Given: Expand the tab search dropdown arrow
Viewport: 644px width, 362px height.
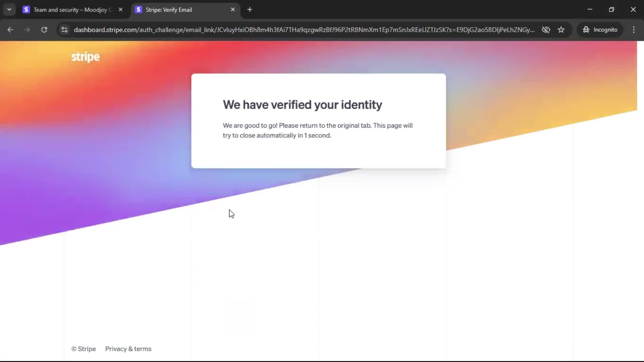Looking at the screenshot, I should tap(9, 10).
